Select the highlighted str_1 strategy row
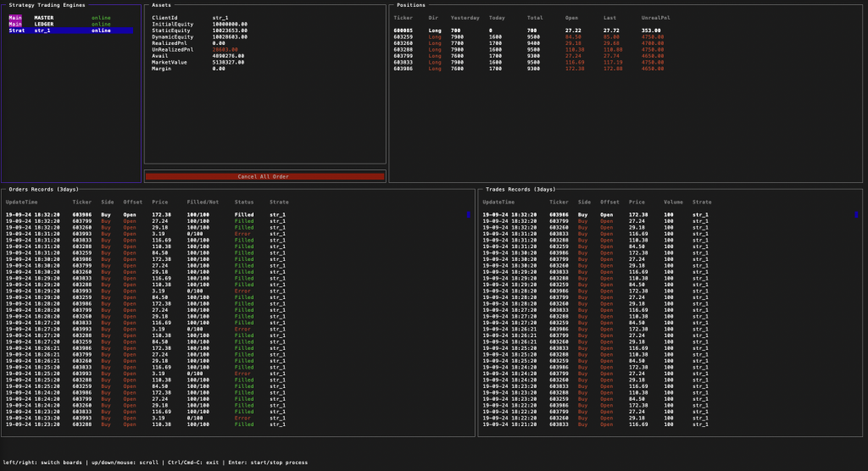 pos(71,30)
